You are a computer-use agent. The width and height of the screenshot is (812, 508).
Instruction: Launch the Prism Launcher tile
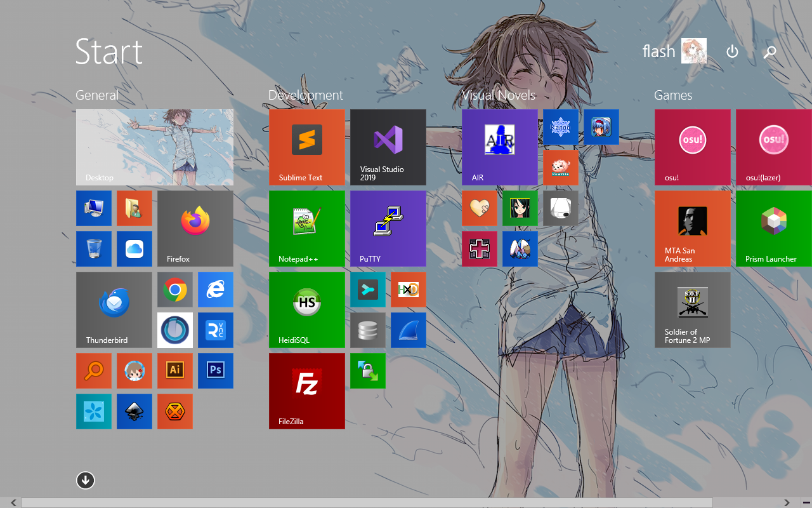[774, 229]
